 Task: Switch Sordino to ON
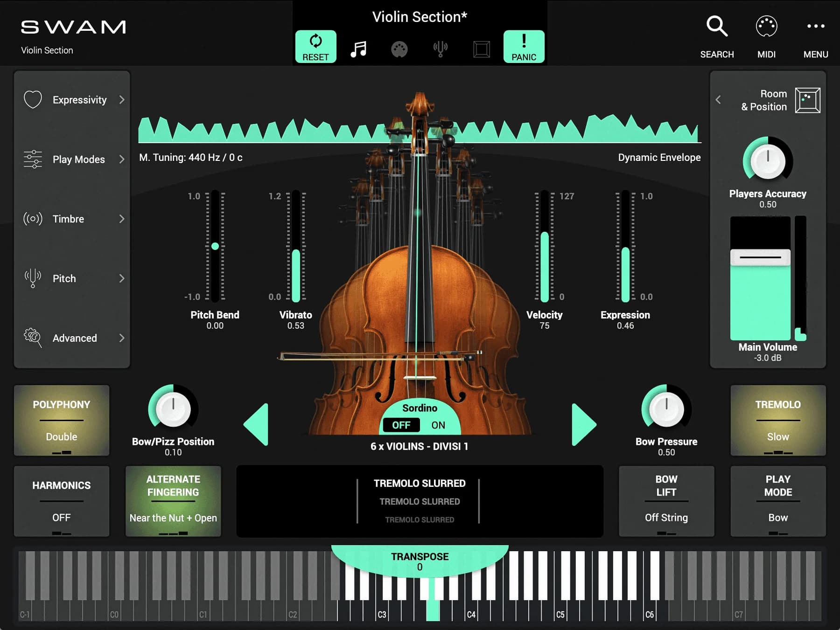point(438,425)
